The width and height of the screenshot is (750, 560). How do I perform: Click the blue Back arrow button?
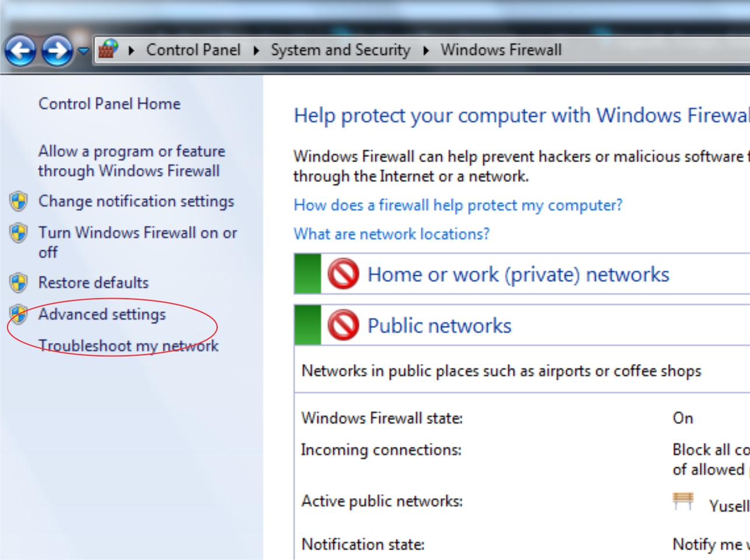point(20,51)
